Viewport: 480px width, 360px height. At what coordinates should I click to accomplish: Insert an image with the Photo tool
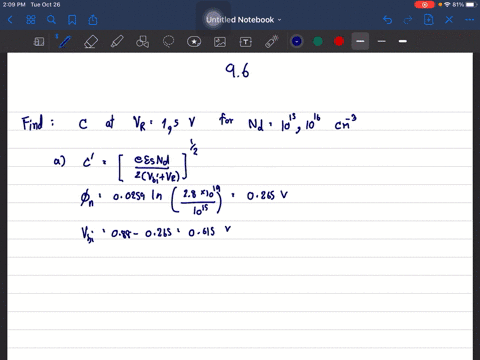220,42
